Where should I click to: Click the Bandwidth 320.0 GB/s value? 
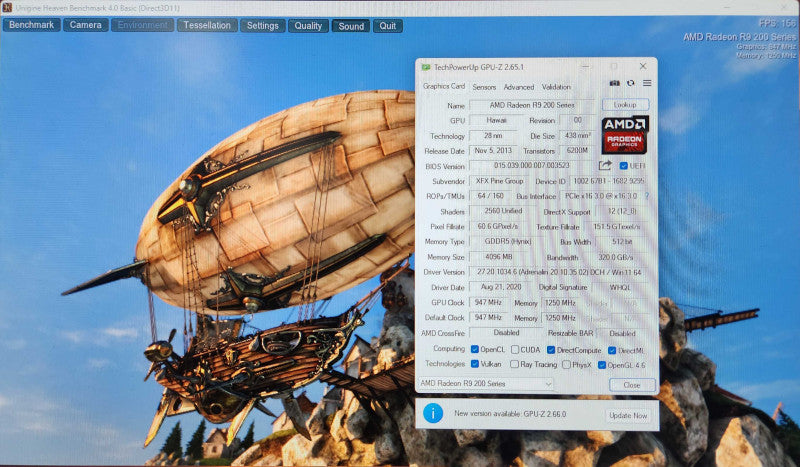[x=616, y=257]
